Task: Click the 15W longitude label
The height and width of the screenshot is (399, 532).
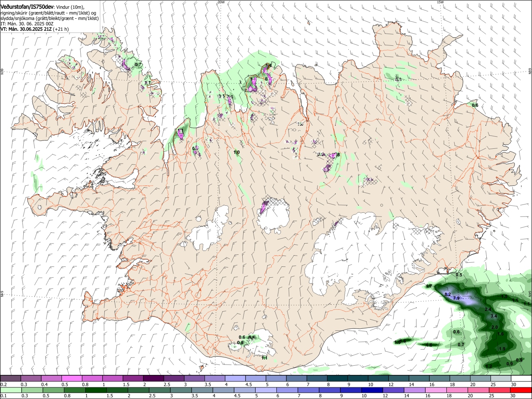Action: click(440, 2)
